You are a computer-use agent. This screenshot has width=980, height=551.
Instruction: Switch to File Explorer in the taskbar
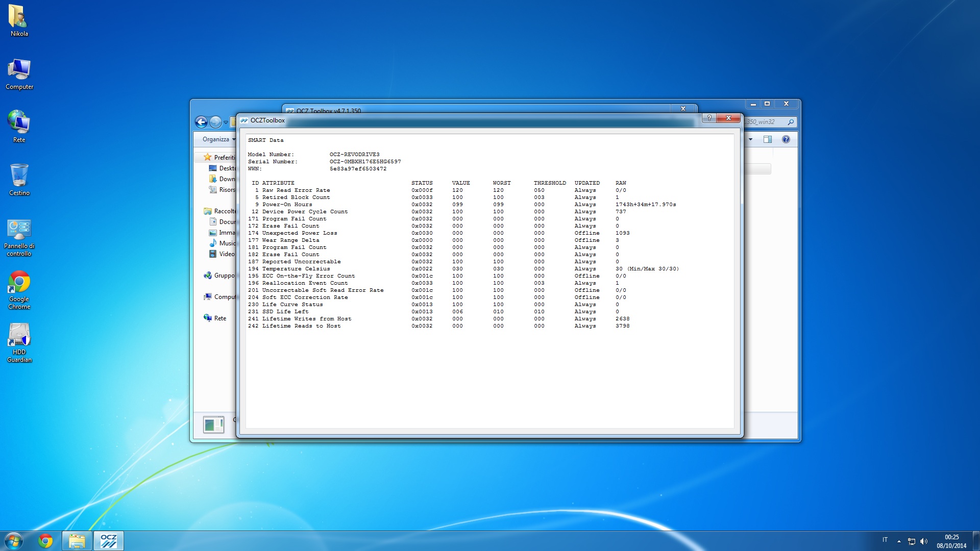click(x=77, y=541)
